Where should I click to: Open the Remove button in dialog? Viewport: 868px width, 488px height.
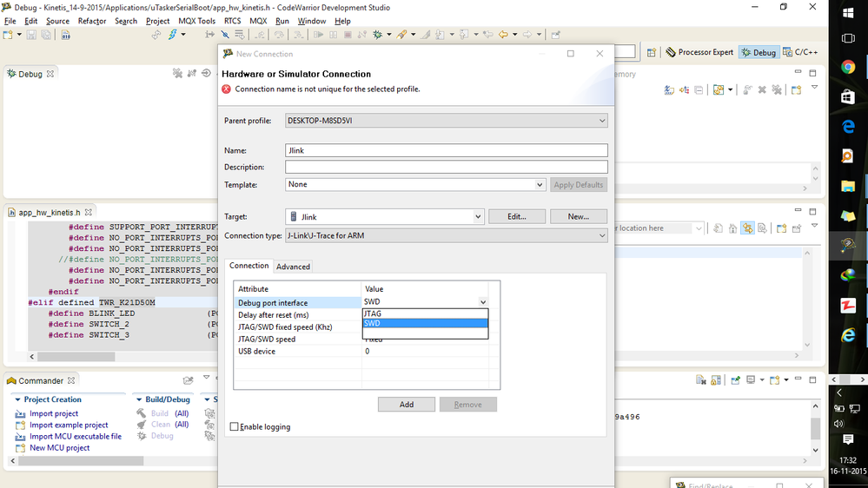[467, 405]
